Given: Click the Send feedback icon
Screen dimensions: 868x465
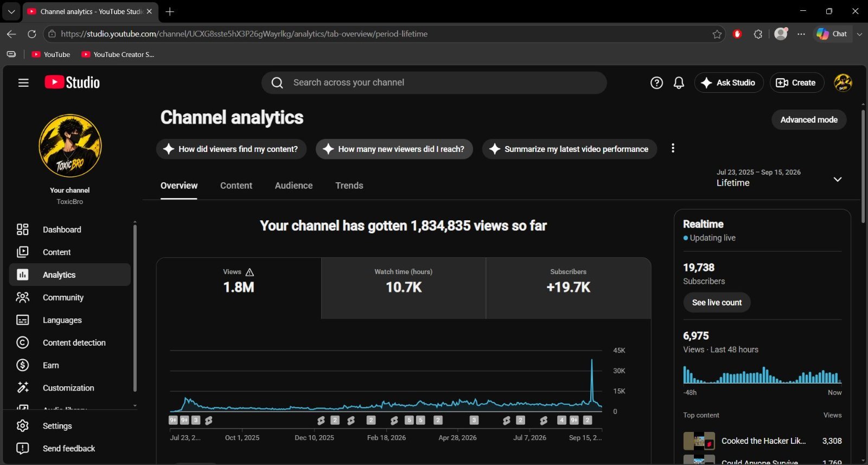Looking at the screenshot, I should [22, 449].
